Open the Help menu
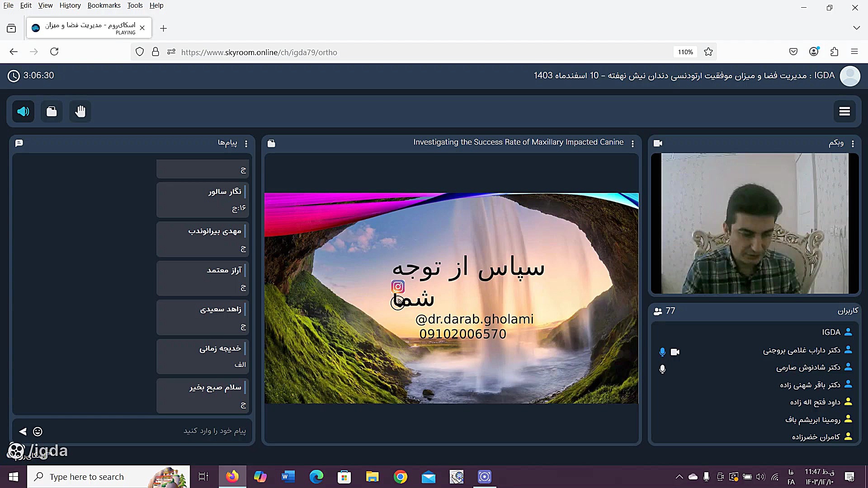The width and height of the screenshot is (868, 488). tap(156, 5)
